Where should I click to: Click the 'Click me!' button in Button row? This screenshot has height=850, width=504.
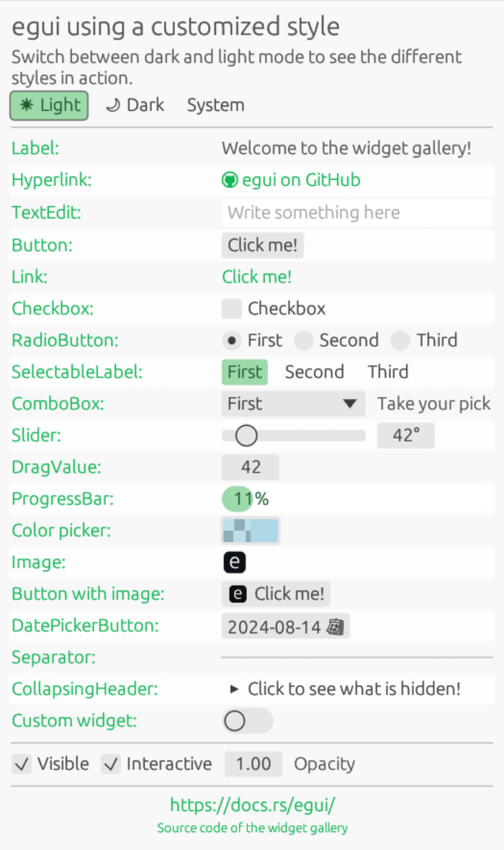262,245
